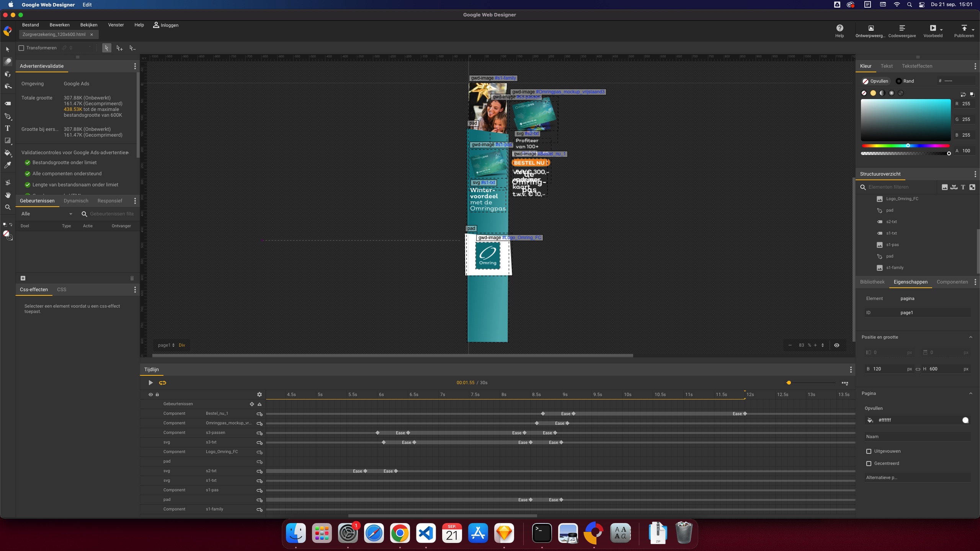
Task: Open the Bekijken menu
Action: point(89,25)
